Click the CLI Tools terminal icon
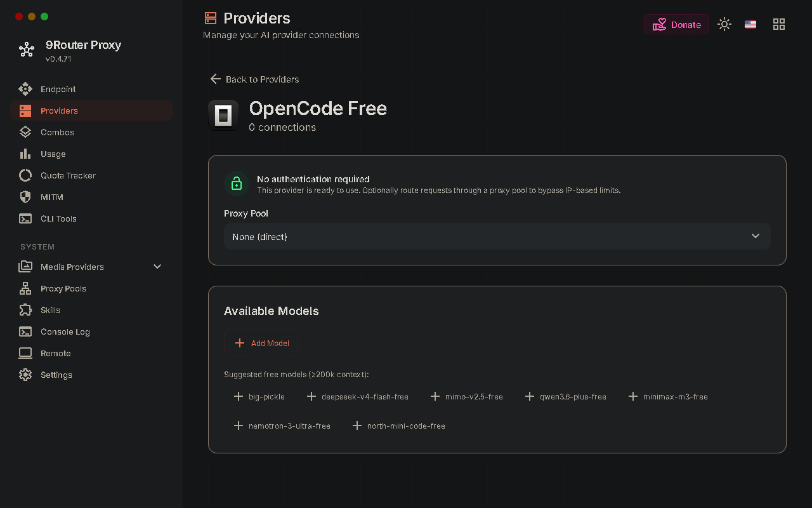This screenshot has height=508, width=812. [x=25, y=218]
